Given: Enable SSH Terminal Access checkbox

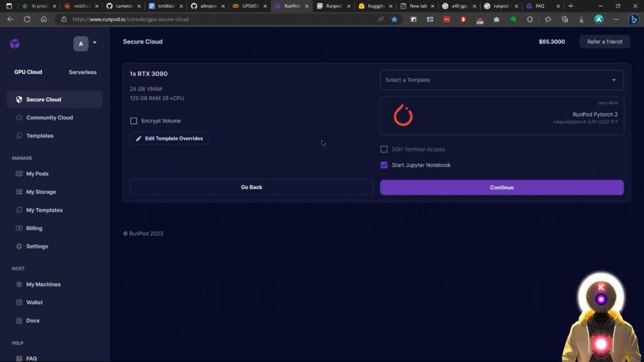Looking at the screenshot, I should click(x=384, y=150).
